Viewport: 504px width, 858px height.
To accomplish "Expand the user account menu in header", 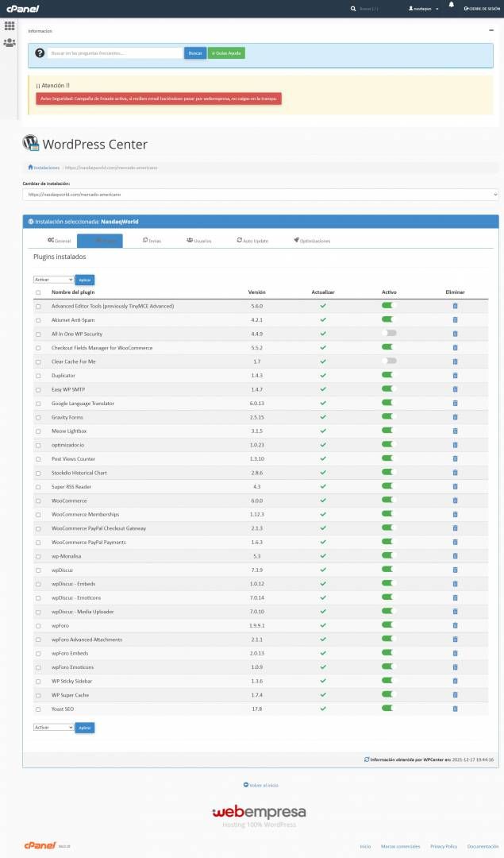I will [x=424, y=9].
